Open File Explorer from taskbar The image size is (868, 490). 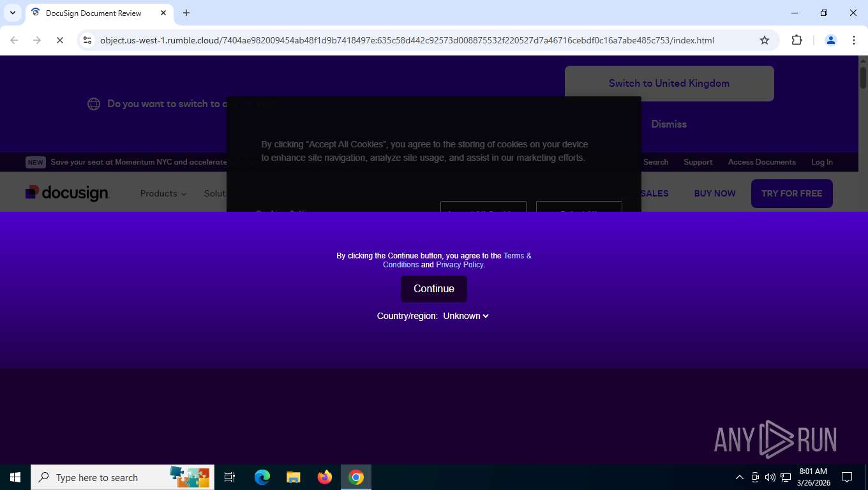pyautogui.click(x=294, y=477)
